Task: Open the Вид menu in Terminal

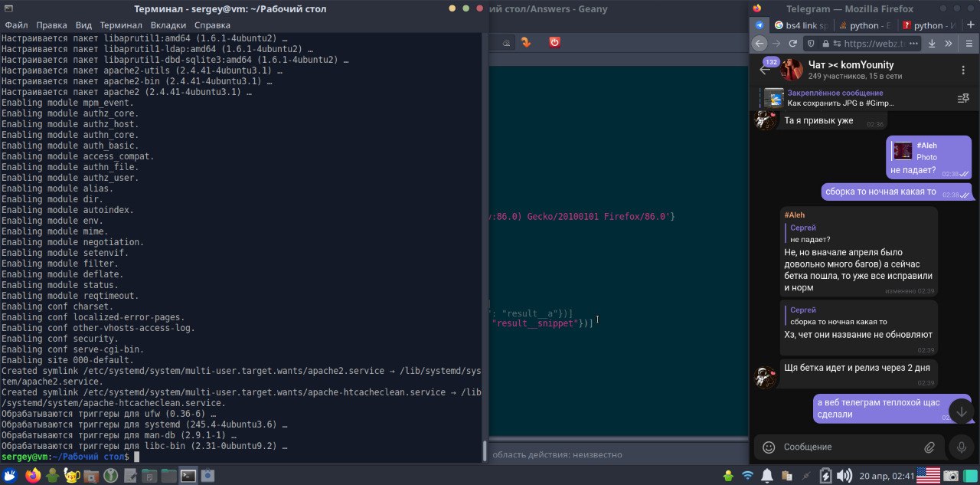Action: (x=83, y=25)
